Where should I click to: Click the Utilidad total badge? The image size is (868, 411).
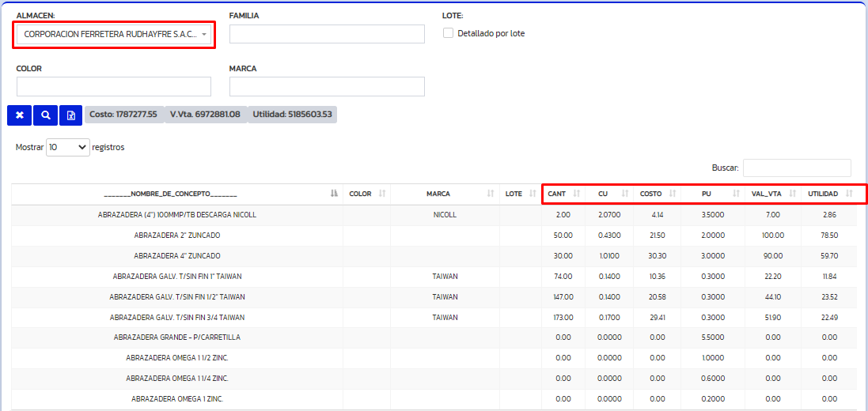click(292, 115)
